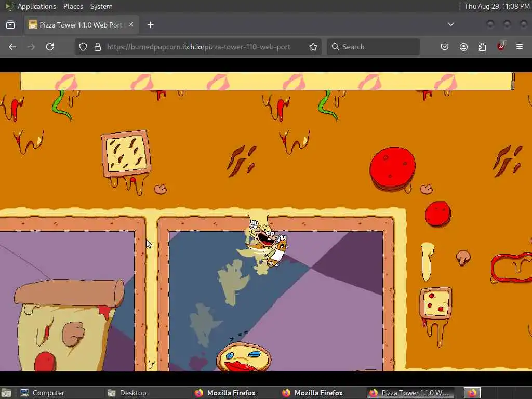Click the large red pepperoni wall decoration

pos(393,168)
